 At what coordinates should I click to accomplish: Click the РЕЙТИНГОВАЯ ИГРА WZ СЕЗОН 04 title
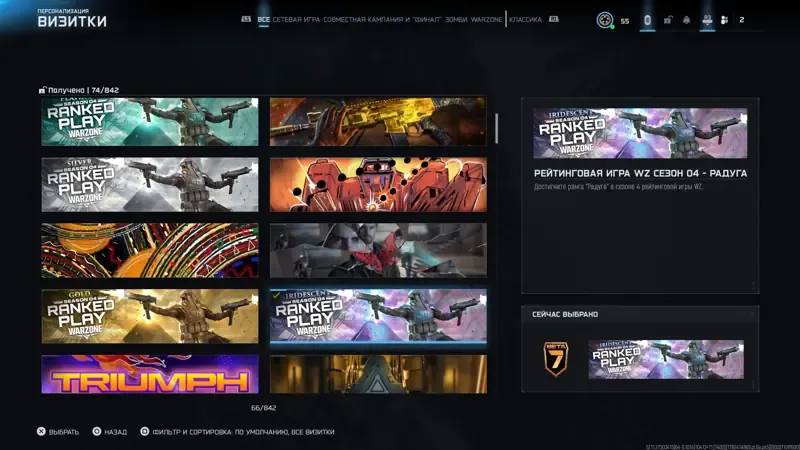640,173
